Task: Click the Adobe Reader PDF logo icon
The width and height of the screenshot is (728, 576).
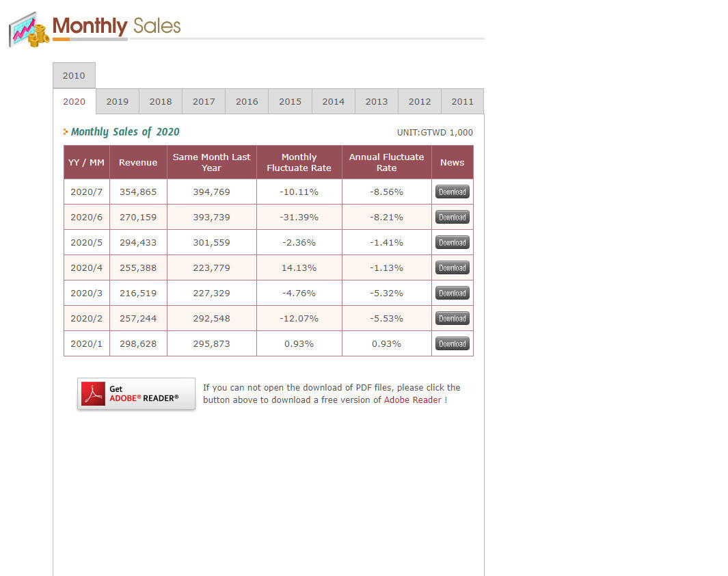Action: click(x=94, y=394)
